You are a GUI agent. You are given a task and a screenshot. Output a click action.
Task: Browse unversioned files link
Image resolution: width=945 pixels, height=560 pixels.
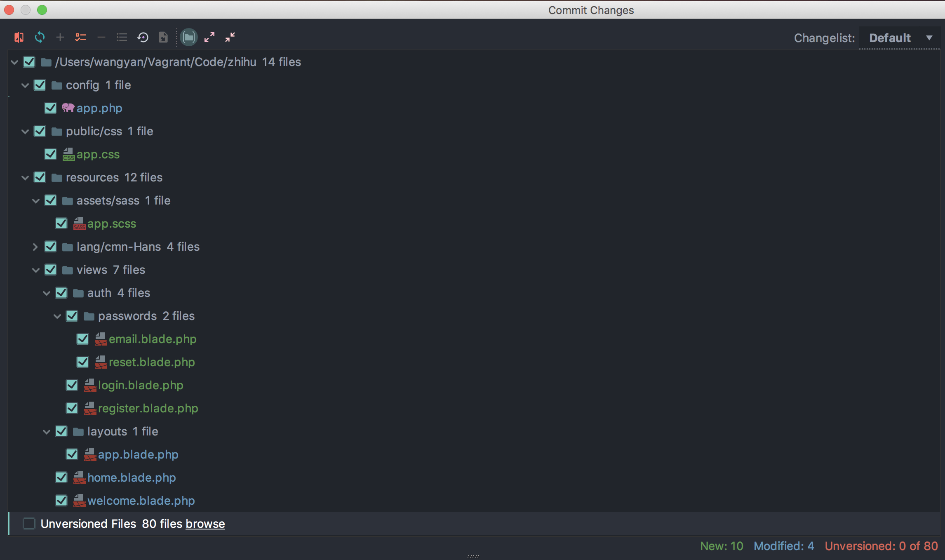coord(205,523)
